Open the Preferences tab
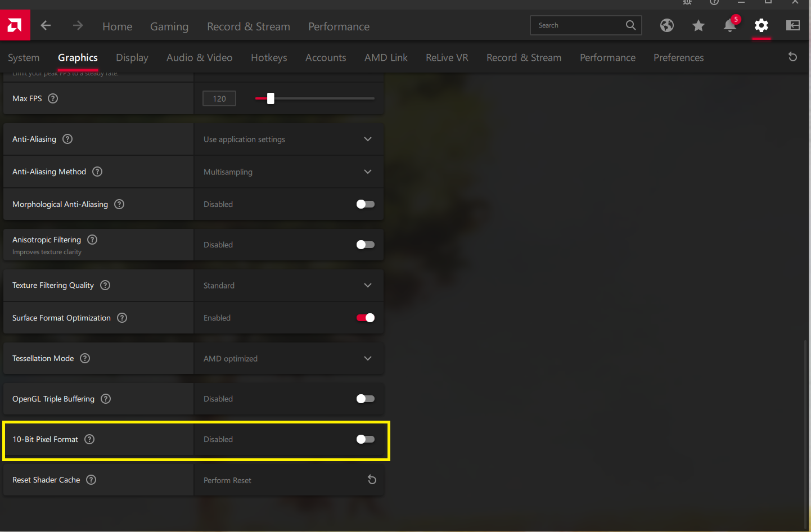811x532 pixels. point(679,57)
